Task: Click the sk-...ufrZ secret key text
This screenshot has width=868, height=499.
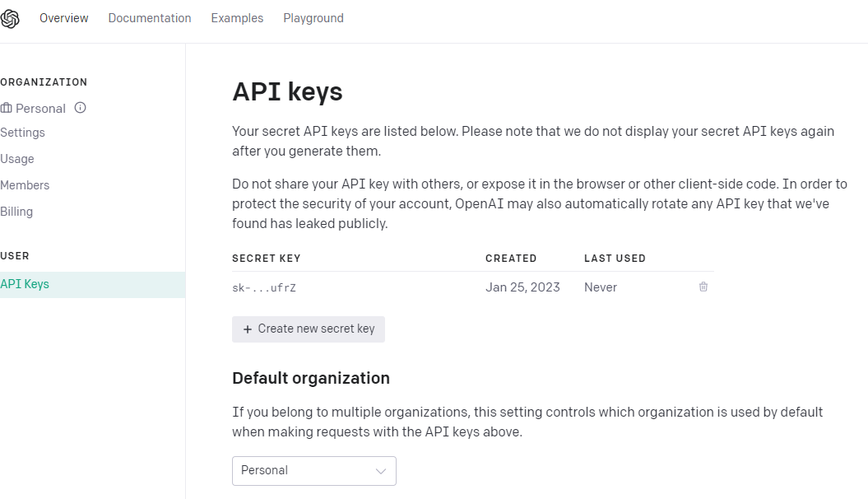Action: 264,287
